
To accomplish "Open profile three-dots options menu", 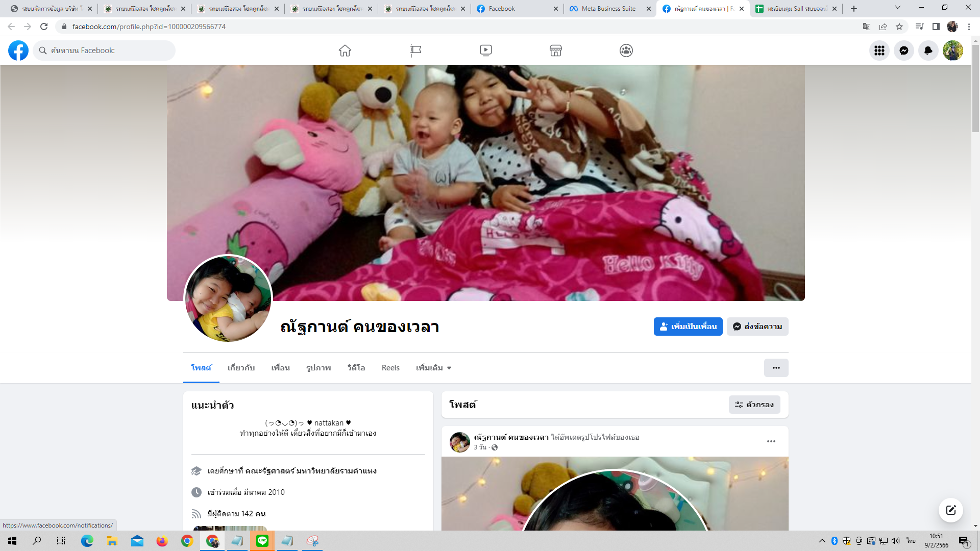I will [x=776, y=368].
